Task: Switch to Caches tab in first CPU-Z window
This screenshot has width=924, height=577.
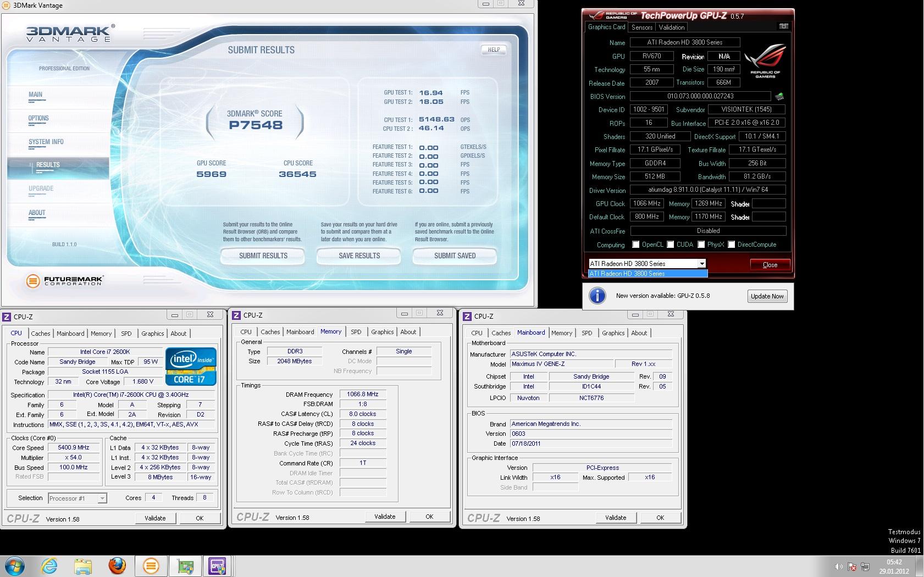Action: pos(41,334)
